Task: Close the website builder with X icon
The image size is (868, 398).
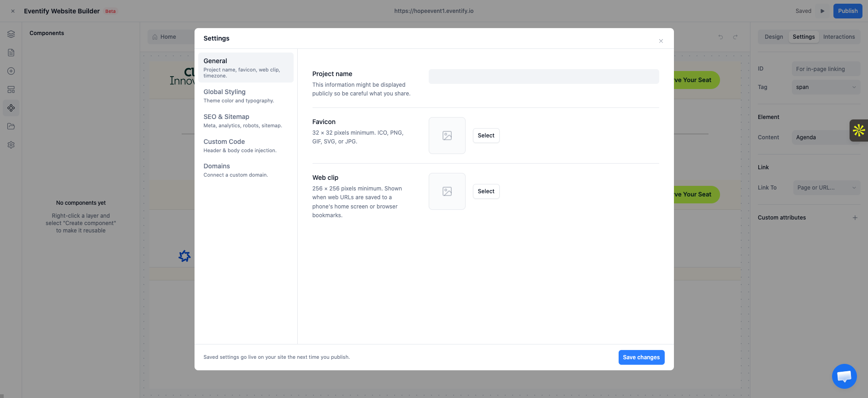Action: 13,11
